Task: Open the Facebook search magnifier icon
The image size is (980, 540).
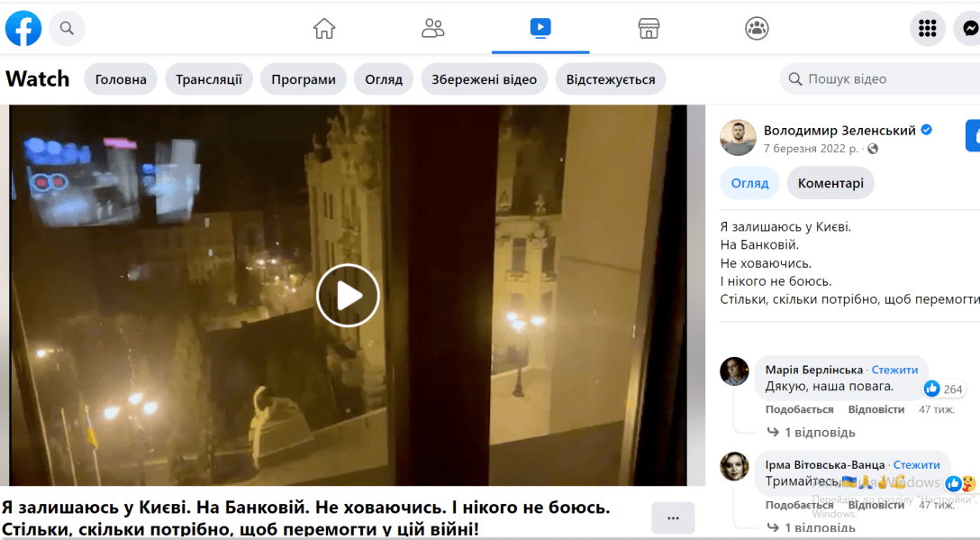Action: [67, 29]
